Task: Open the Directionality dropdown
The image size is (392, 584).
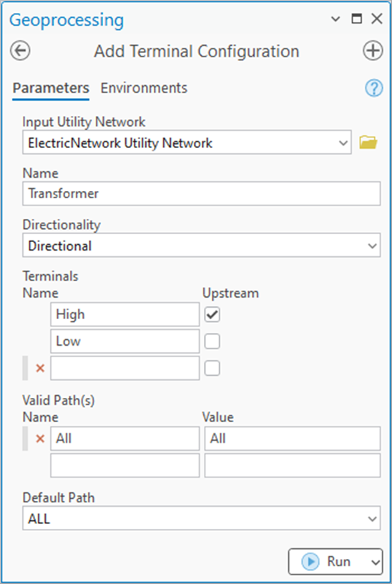Action: 372,245
